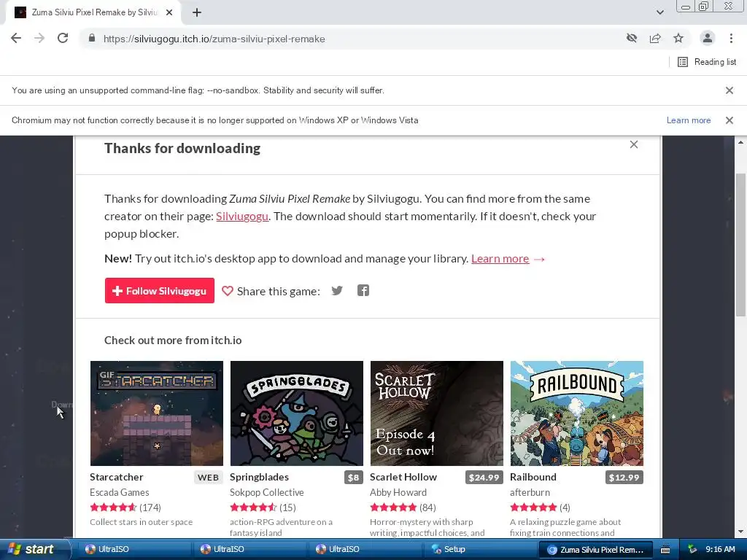Follow Silviugogu

[x=160, y=290]
